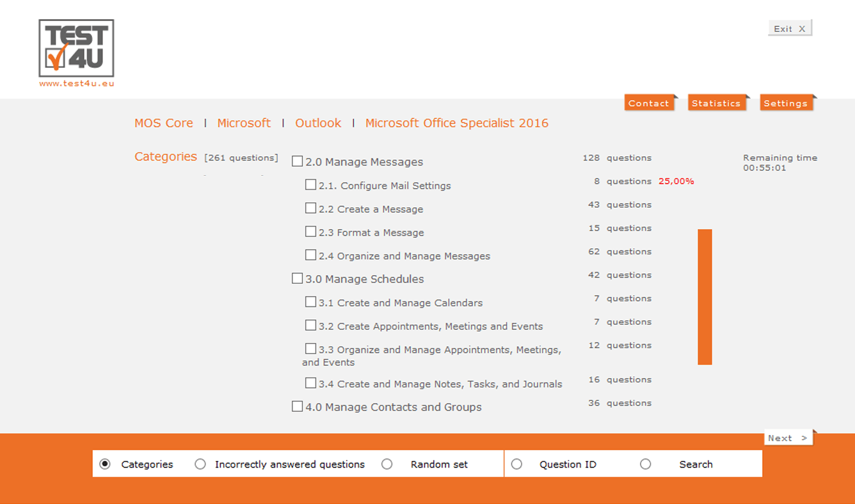The height and width of the screenshot is (504, 855).
Task: Select the Search radio button
Action: [645, 464]
